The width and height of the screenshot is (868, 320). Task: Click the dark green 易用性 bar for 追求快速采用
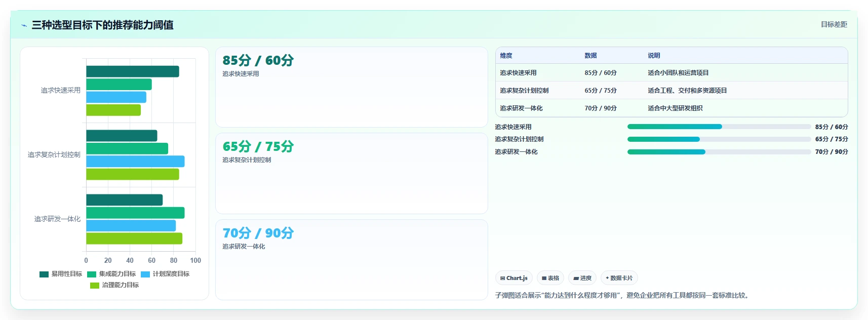pos(133,71)
